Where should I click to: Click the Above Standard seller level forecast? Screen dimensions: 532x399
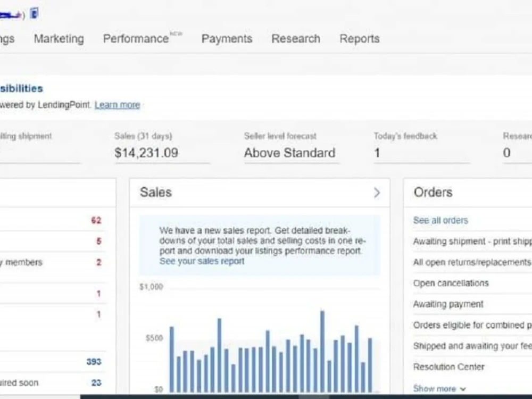289,153
